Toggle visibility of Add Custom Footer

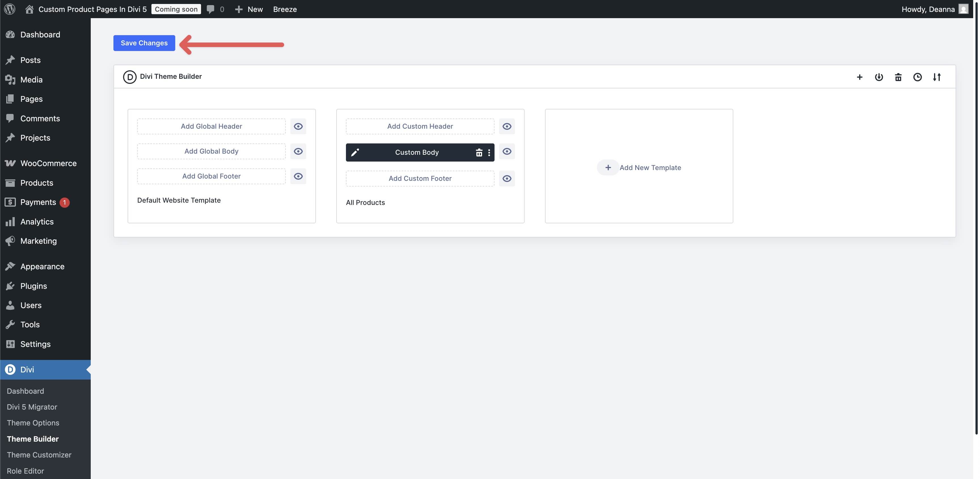(x=507, y=178)
